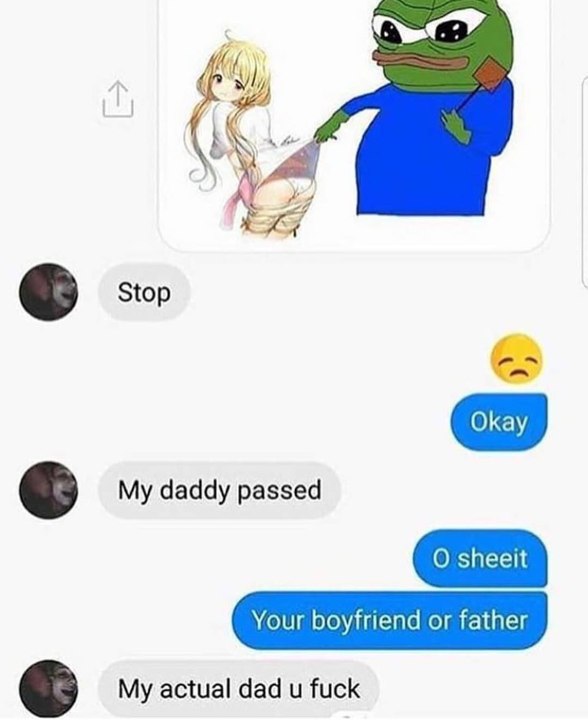
Task: Open the shared meme image attachment
Action: [x=353, y=124]
